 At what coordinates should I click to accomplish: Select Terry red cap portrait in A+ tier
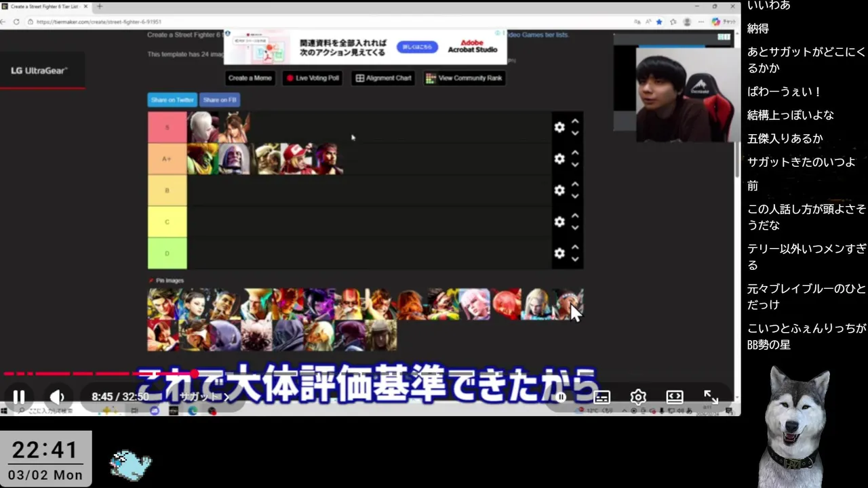click(296, 159)
